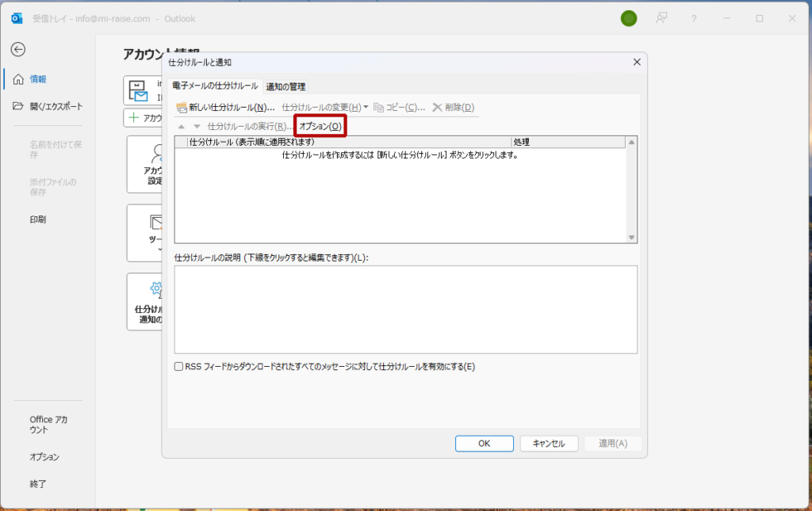Viewport: 812px width, 511px height.
Task: Click the home icon beside 情報
Action: [x=18, y=79]
